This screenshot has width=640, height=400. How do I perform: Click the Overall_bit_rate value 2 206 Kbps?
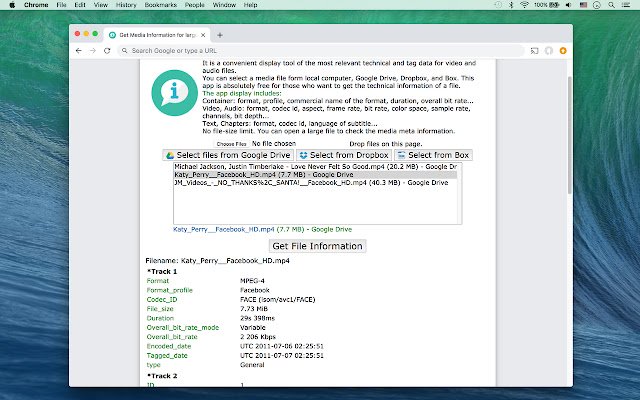pos(258,337)
